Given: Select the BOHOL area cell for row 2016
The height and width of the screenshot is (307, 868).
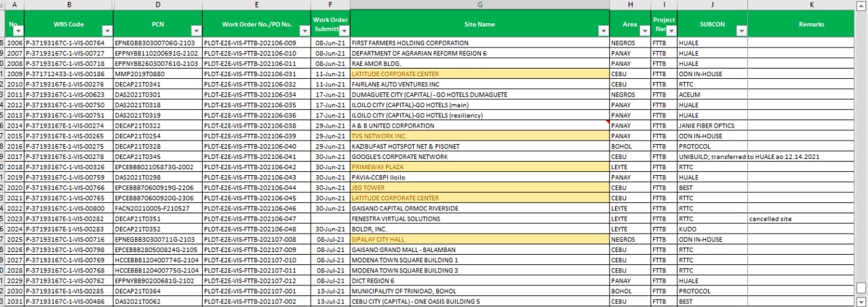Looking at the screenshot, I should 630,146.
